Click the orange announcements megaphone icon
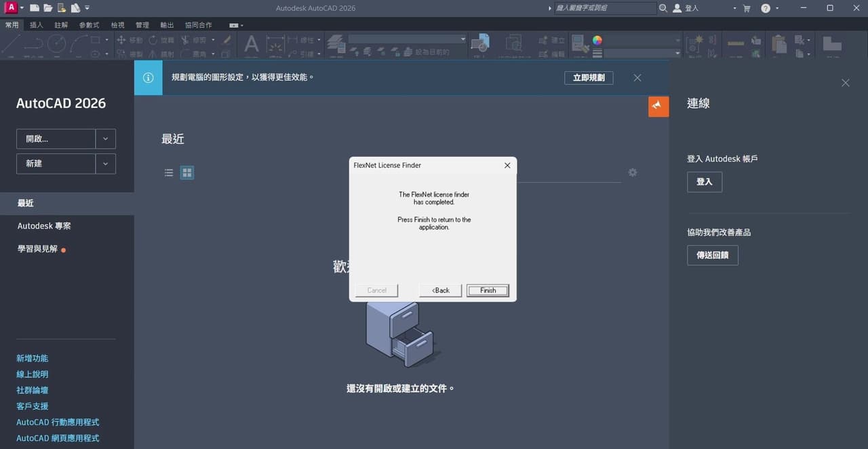Screen dimensions: 868x449 tap(658, 106)
